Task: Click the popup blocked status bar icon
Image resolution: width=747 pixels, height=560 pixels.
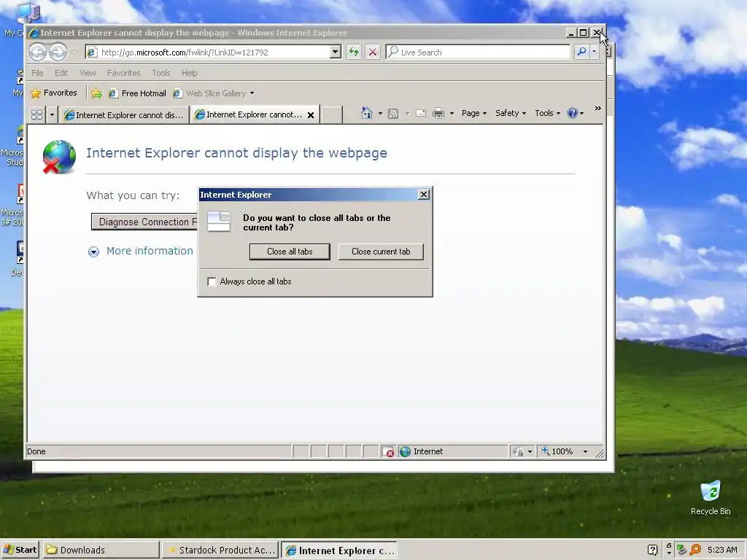Action: tap(388, 451)
